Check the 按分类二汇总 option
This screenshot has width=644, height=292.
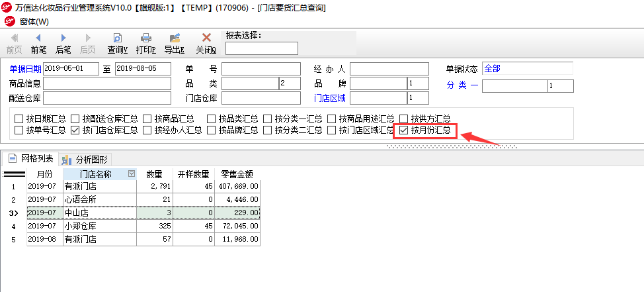click(x=267, y=131)
